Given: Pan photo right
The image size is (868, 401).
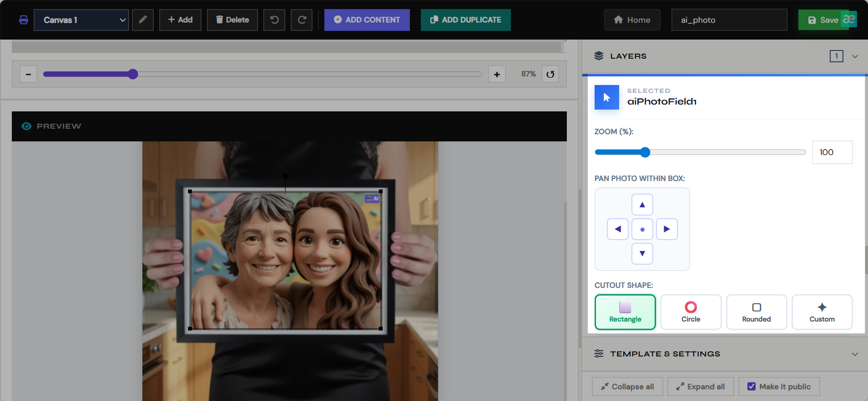Looking at the screenshot, I should 667,229.
